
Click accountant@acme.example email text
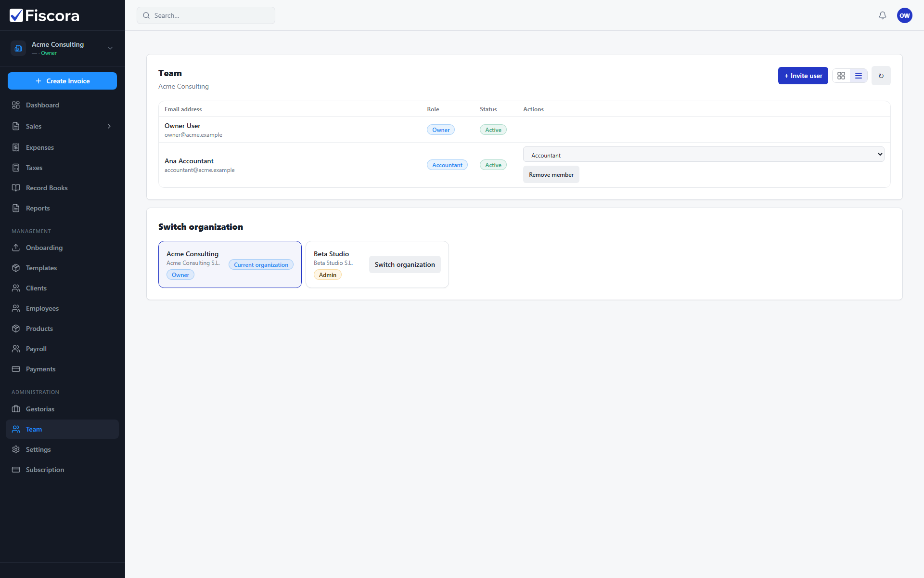coord(200,170)
